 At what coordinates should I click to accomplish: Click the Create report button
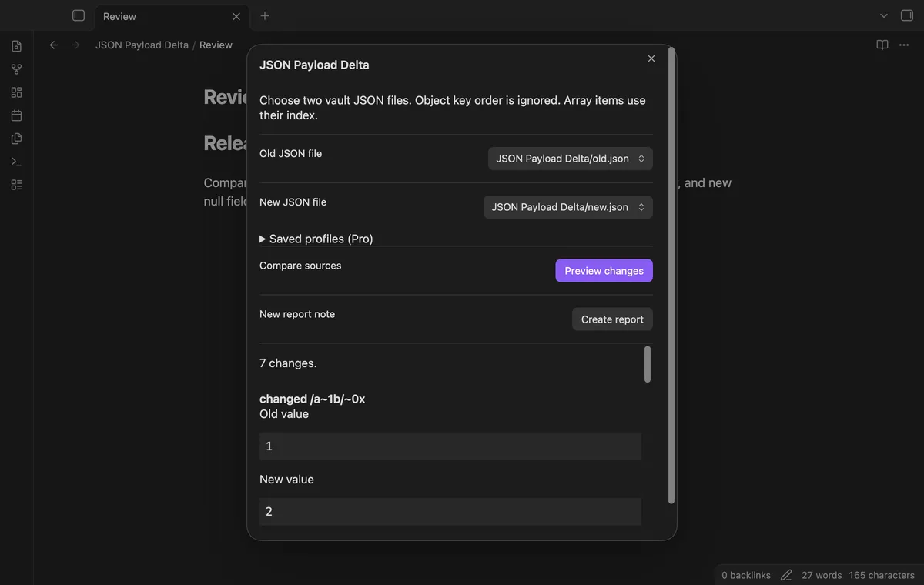612,319
